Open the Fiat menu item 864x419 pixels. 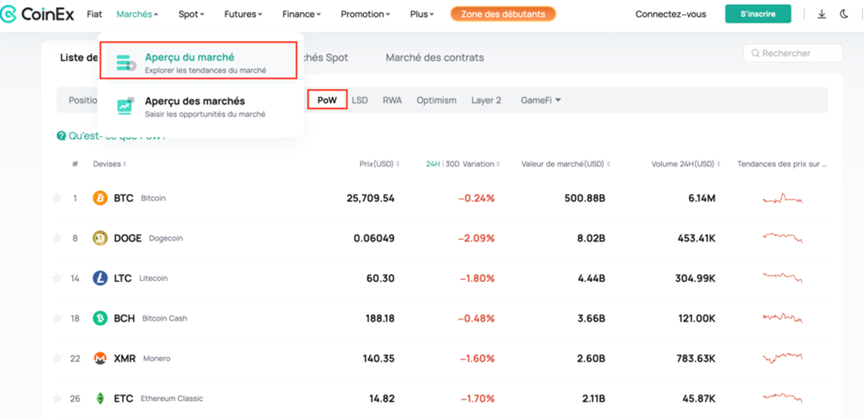tap(94, 14)
